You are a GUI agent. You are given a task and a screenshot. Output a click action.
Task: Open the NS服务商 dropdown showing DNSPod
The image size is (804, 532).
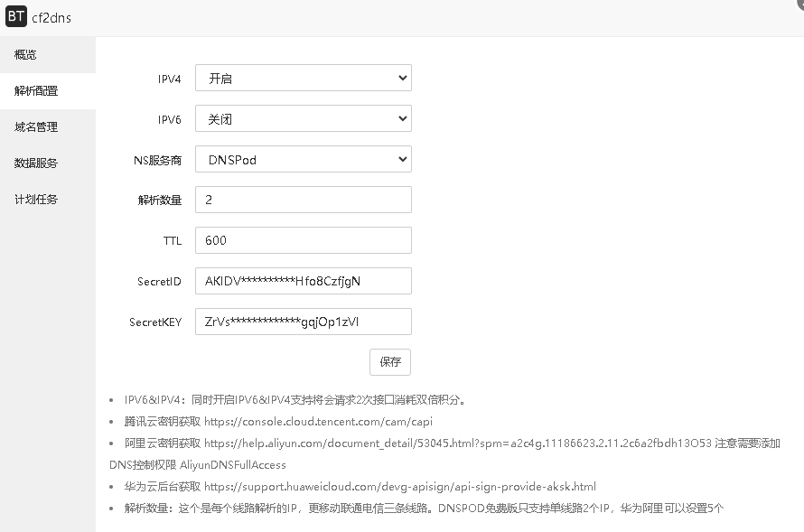303,159
